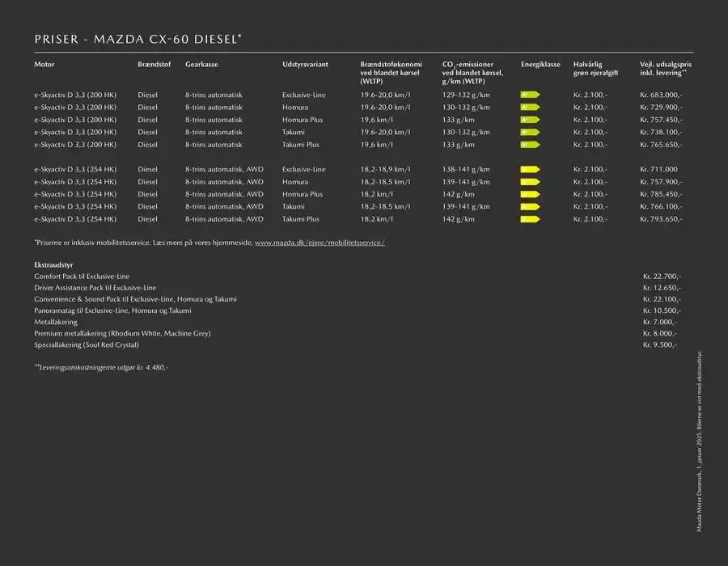Select the yellow energy badge for 254 HK Homura
728x566 pixels.
[x=530, y=182]
